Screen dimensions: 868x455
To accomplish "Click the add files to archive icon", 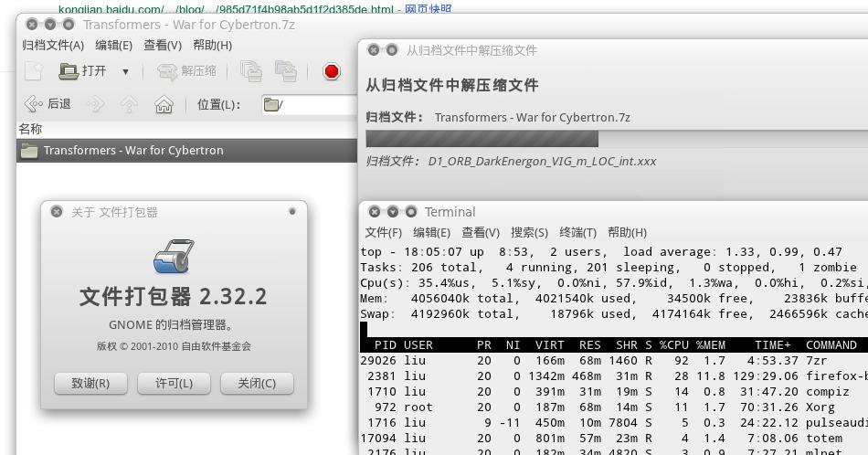I will (x=251, y=71).
